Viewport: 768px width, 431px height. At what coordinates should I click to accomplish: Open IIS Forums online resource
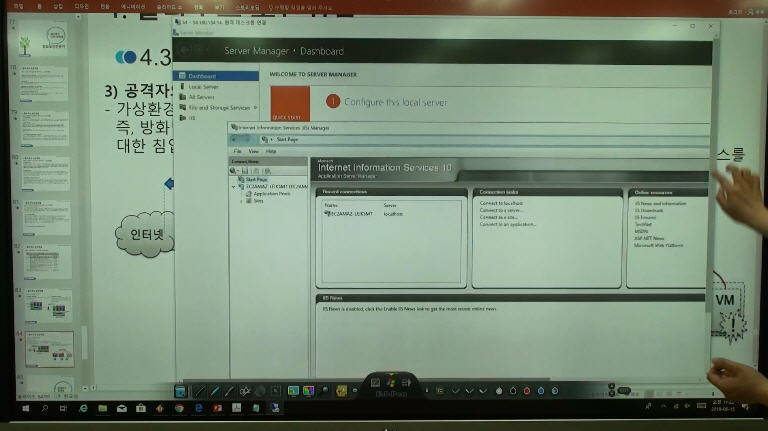pyautogui.click(x=645, y=217)
